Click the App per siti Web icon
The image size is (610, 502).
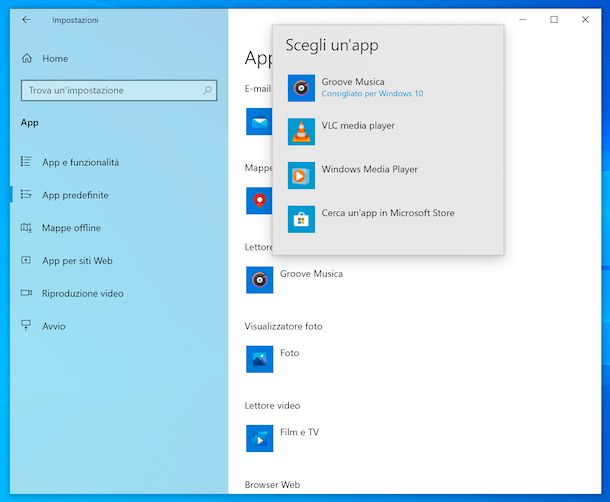(26, 260)
